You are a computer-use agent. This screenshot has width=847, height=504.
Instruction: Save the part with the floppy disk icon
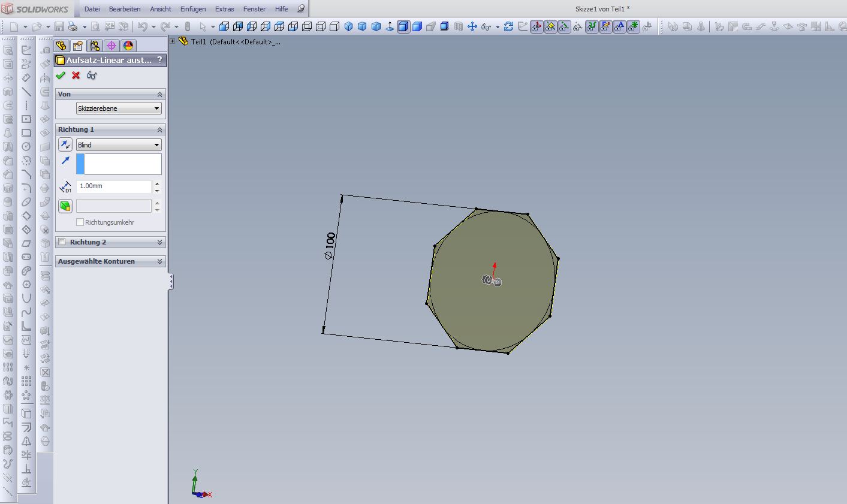point(59,26)
